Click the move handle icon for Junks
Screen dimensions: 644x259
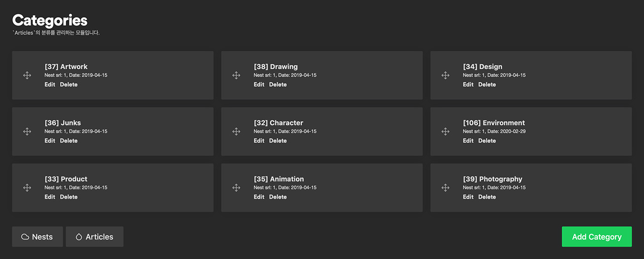click(x=27, y=132)
